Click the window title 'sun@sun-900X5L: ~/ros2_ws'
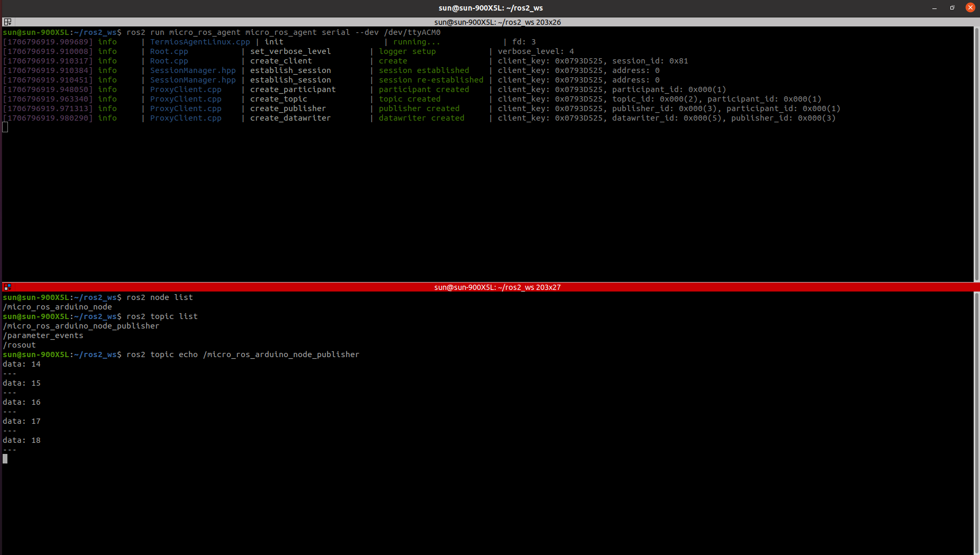Viewport: 980px width, 555px height. click(x=491, y=8)
